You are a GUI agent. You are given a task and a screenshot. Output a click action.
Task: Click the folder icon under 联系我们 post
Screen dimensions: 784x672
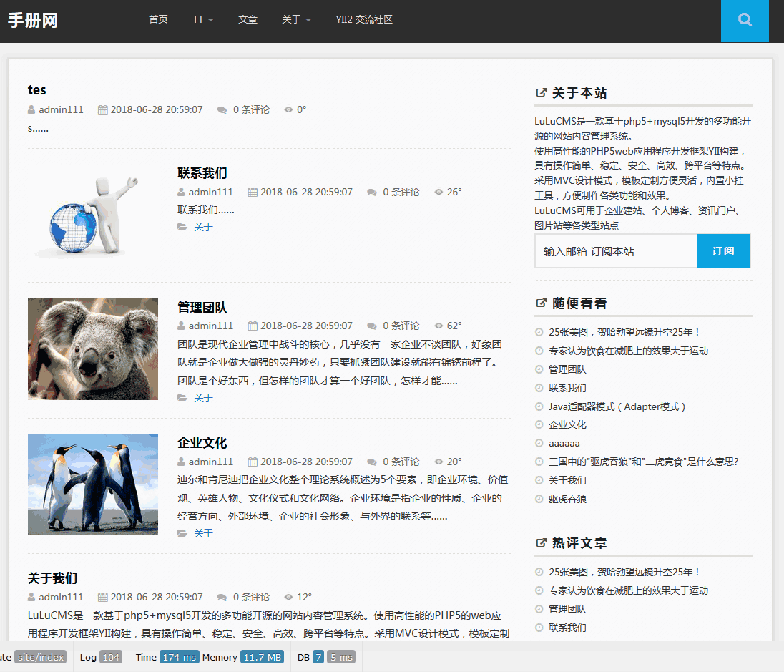(x=182, y=227)
